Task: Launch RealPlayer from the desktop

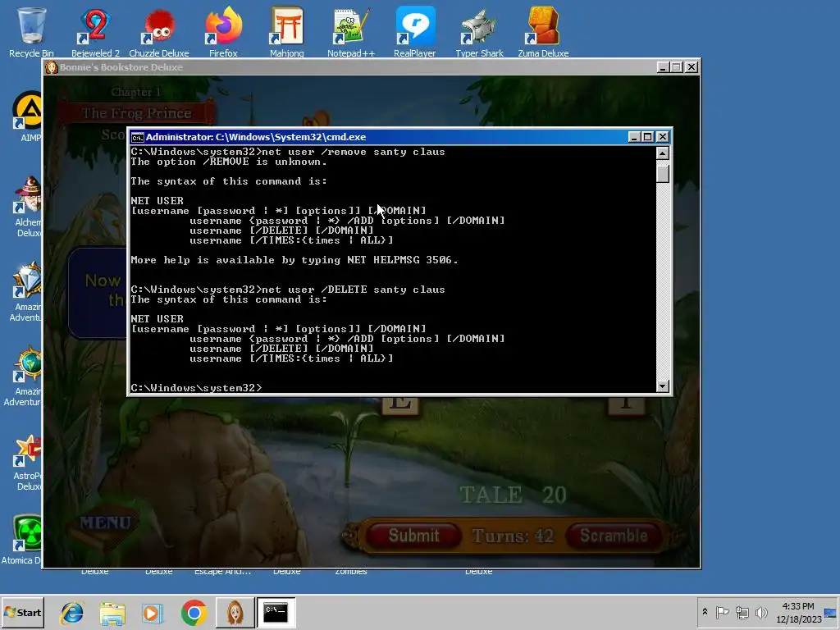Action: (x=414, y=31)
